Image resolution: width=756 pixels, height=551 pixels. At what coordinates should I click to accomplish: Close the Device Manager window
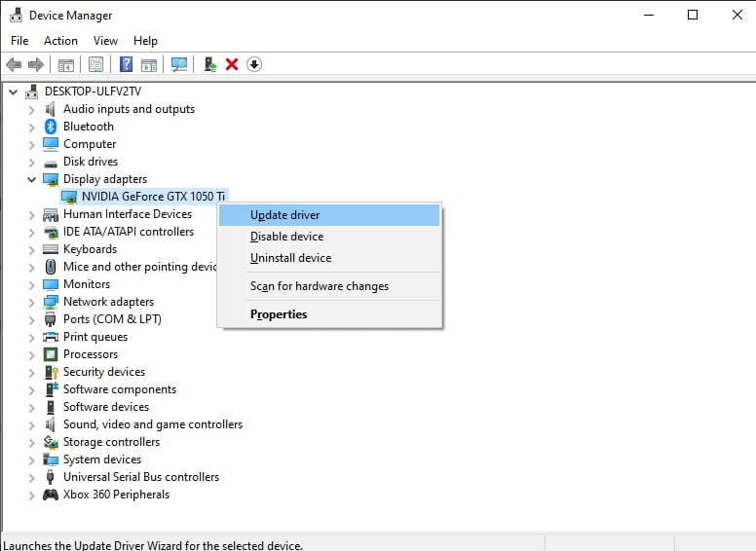(737, 15)
